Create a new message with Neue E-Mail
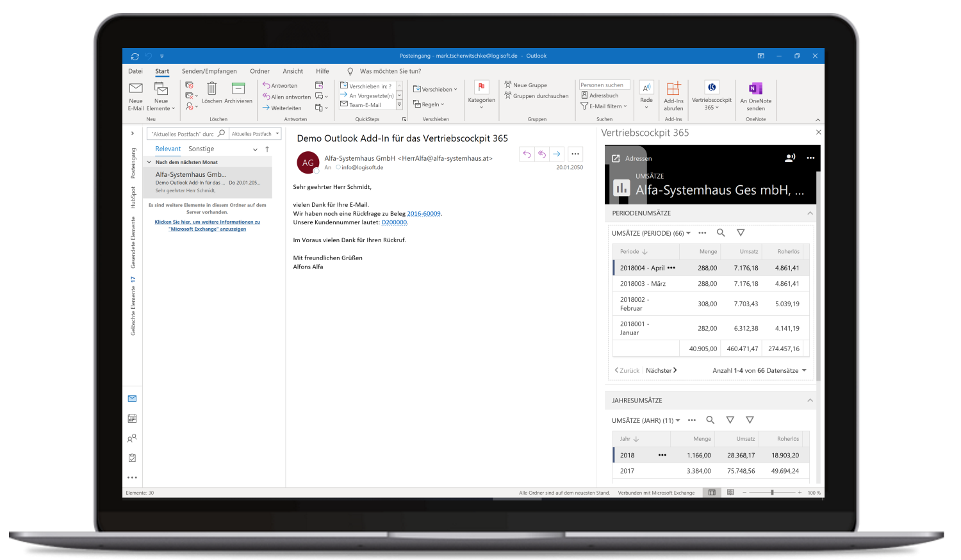 136,97
